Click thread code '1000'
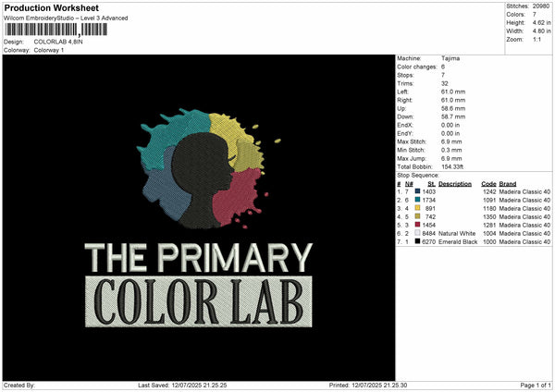 (x=489, y=241)
